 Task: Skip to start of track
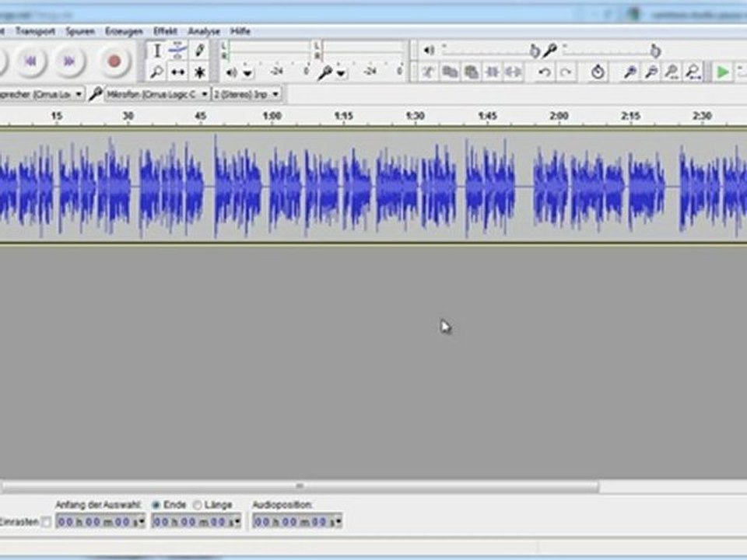[x=31, y=61]
